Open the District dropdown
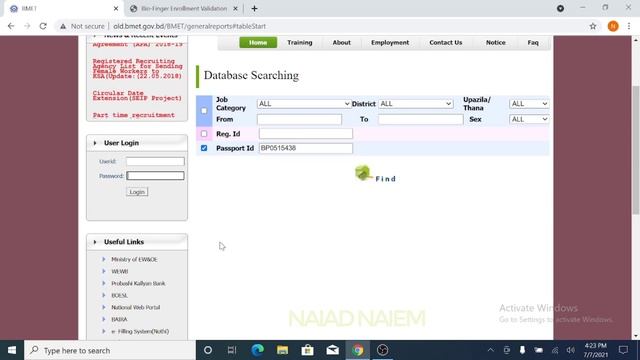The image size is (640, 360). point(416,104)
